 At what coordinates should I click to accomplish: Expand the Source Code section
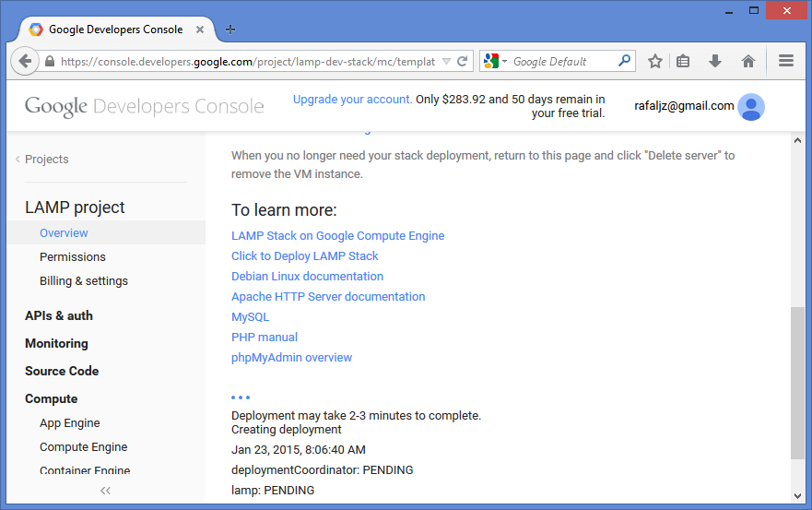click(62, 371)
